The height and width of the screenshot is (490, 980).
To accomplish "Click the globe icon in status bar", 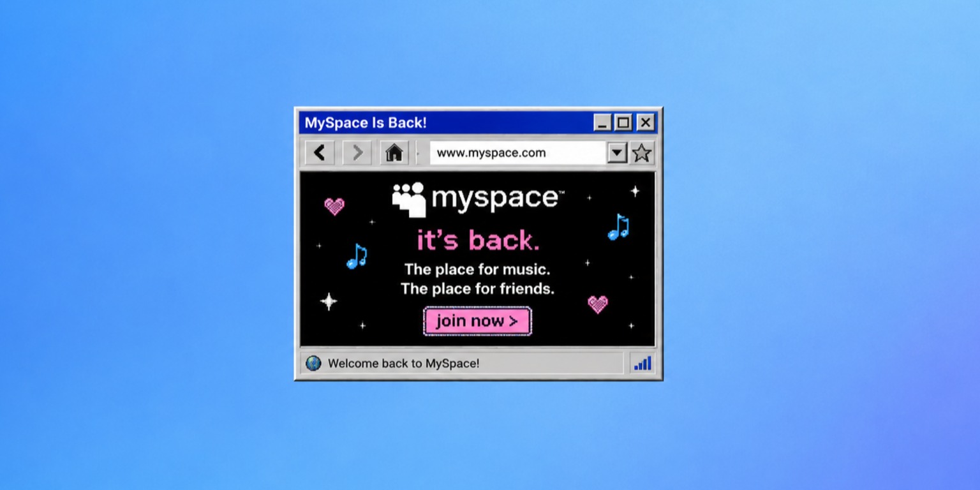I will 313,363.
